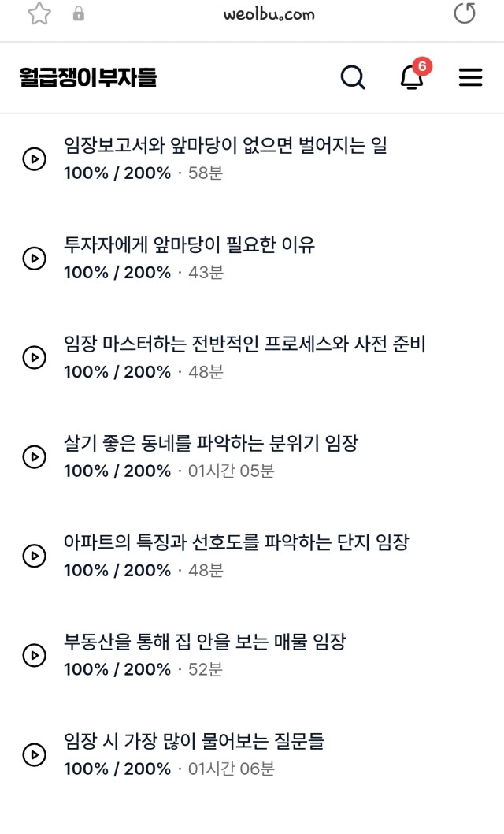This screenshot has width=504, height=834.
Task: Open lecture 살기 좋은 동네를 파악하는 분위기 임장
Action: 211,443
